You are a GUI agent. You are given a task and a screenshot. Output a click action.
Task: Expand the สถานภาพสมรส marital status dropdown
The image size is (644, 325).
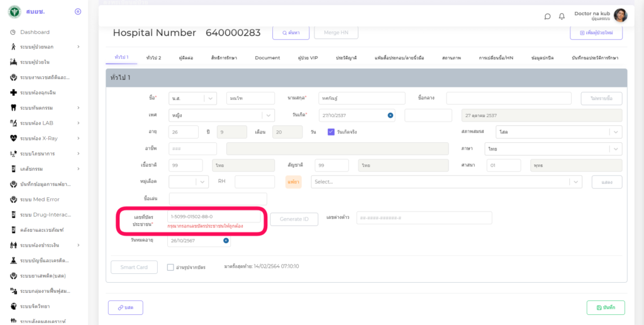(x=616, y=132)
